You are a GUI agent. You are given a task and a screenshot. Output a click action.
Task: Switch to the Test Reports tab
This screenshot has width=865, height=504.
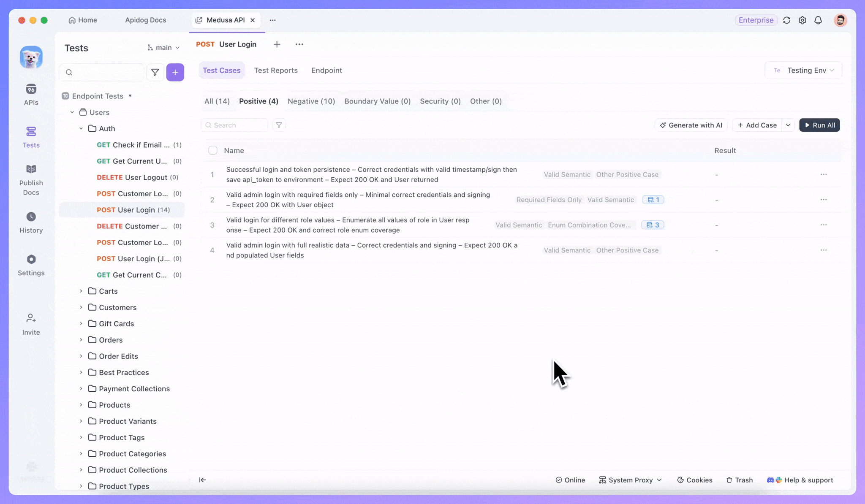tap(276, 70)
